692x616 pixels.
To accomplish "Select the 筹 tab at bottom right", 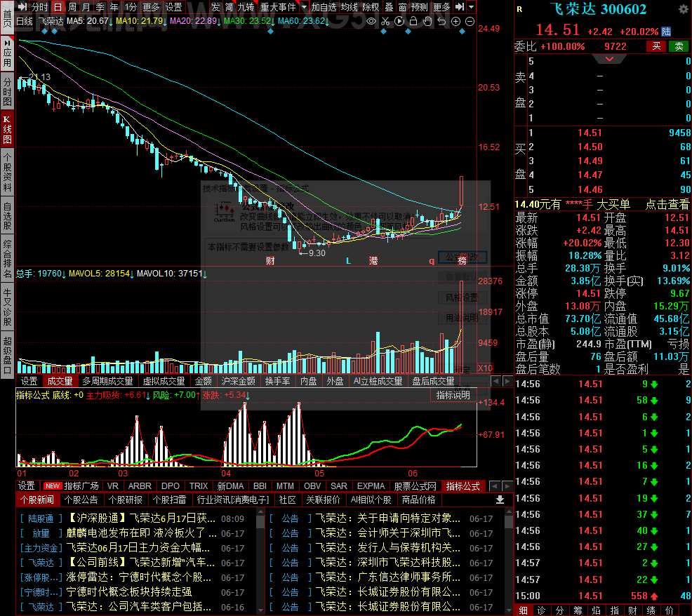I will click(x=578, y=610).
